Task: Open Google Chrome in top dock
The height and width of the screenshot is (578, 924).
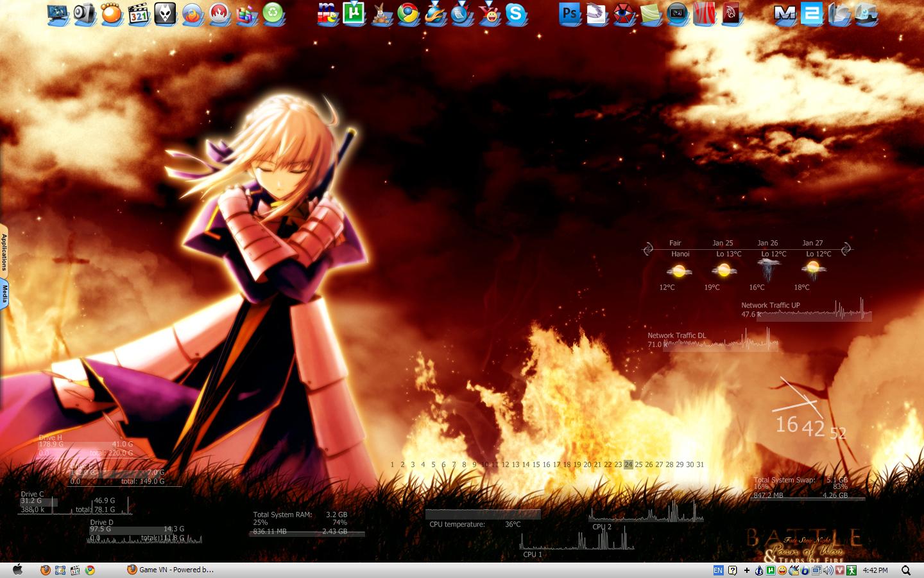Action: [x=408, y=13]
